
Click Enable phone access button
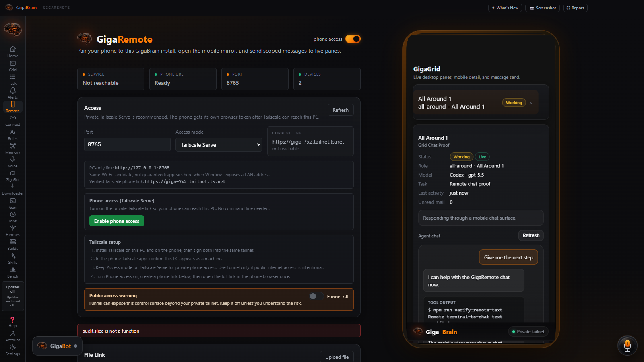(x=117, y=221)
